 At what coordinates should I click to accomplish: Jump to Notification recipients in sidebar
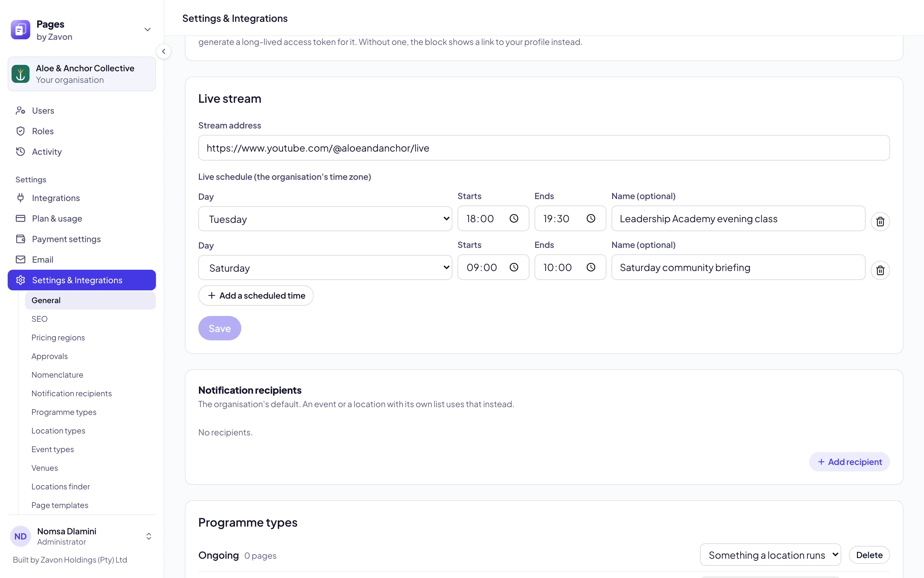point(90,394)
